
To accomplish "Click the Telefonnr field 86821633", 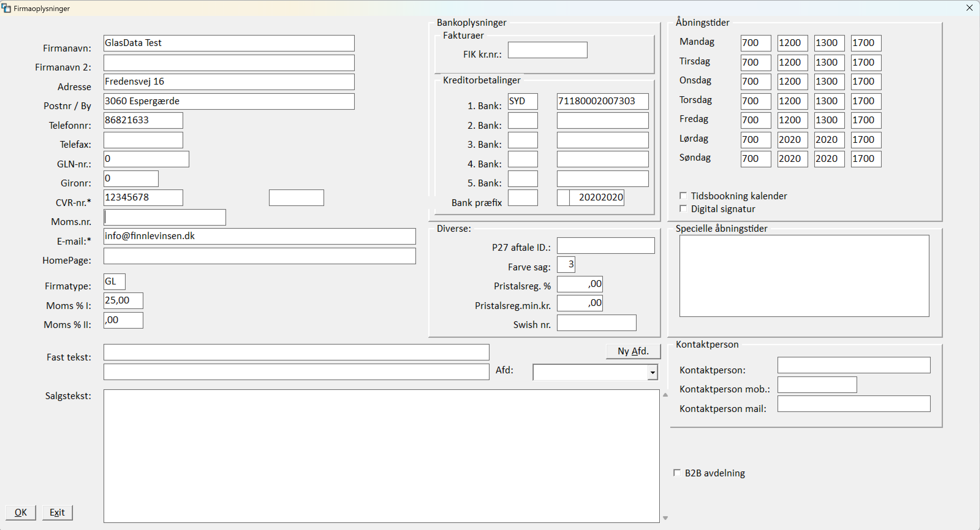I will 143,120.
